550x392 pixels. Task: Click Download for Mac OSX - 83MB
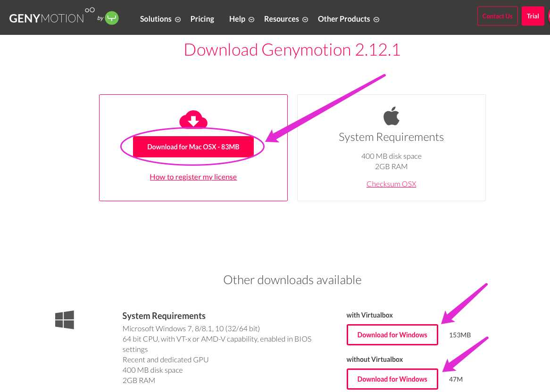pos(193,147)
